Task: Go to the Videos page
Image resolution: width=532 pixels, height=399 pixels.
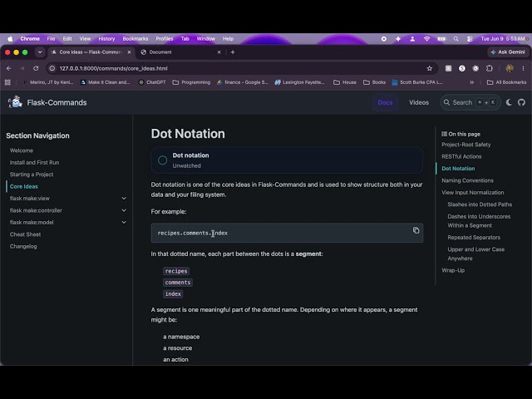Action: click(x=419, y=102)
